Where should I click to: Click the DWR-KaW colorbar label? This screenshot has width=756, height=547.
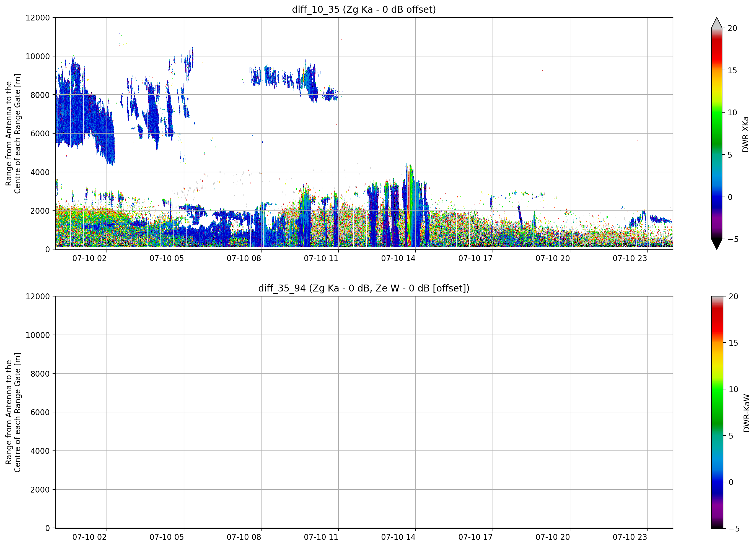(x=746, y=413)
